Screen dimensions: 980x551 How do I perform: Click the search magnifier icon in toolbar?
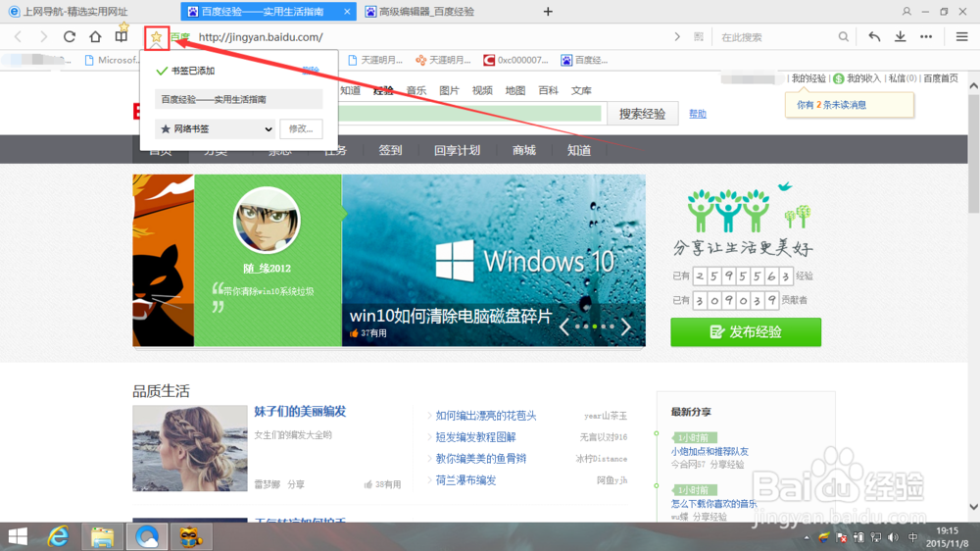(843, 37)
